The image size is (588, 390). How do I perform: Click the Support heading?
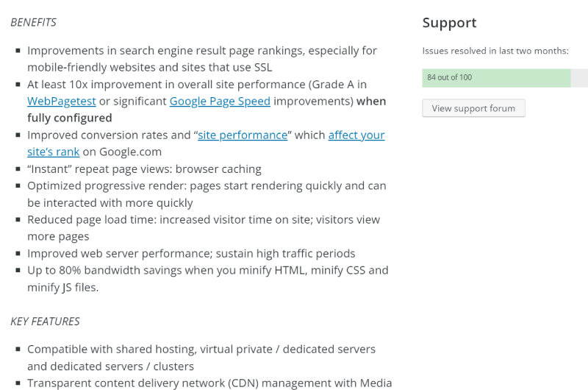tap(449, 23)
